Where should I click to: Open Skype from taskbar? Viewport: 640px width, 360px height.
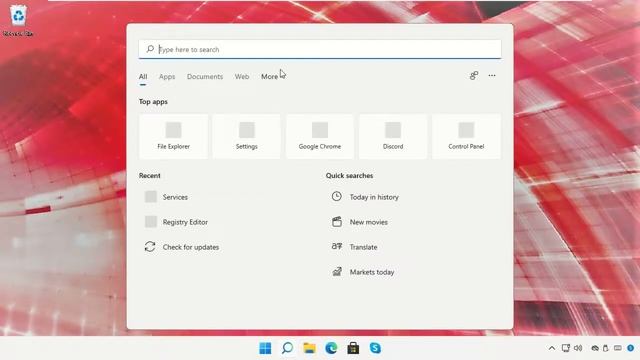375,348
